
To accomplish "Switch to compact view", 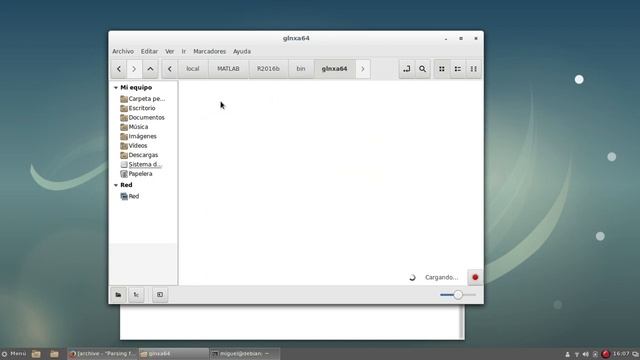I will (x=473, y=69).
